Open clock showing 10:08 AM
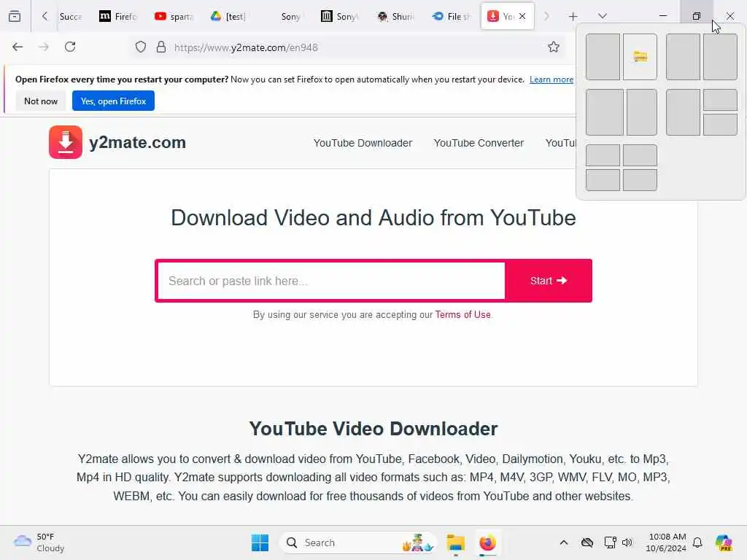This screenshot has width=747, height=560. (665, 542)
